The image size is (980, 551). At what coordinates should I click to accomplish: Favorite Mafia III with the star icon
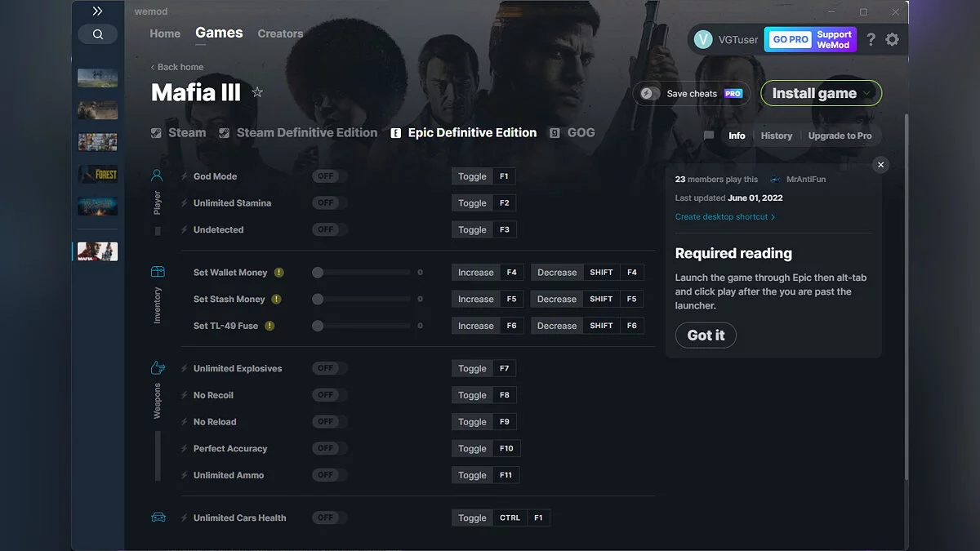(257, 92)
